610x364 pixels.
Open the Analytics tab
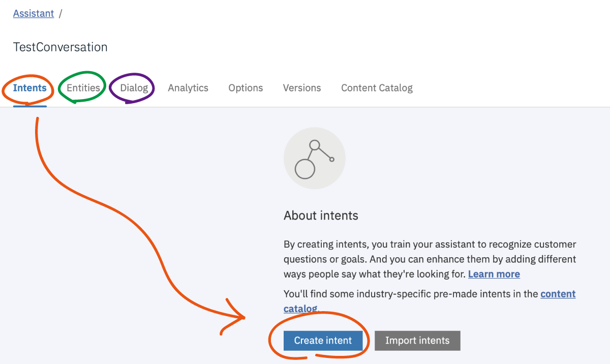click(x=188, y=87)
